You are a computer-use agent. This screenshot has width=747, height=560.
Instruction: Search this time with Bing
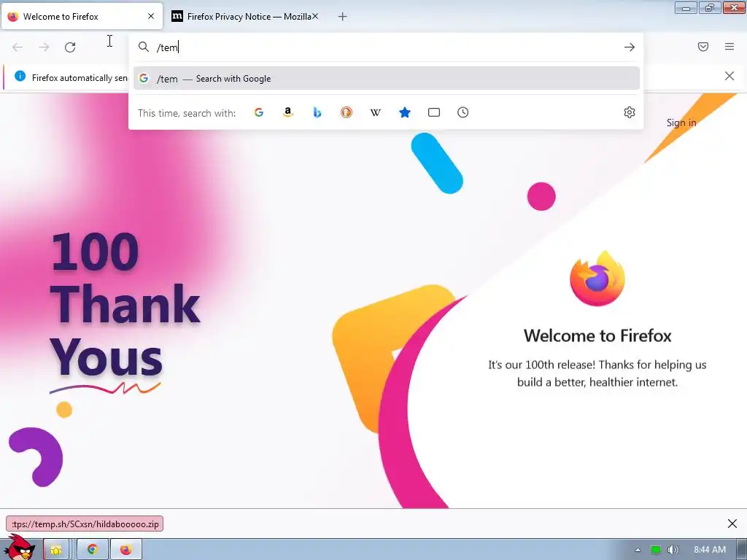[x=317, y=112]
